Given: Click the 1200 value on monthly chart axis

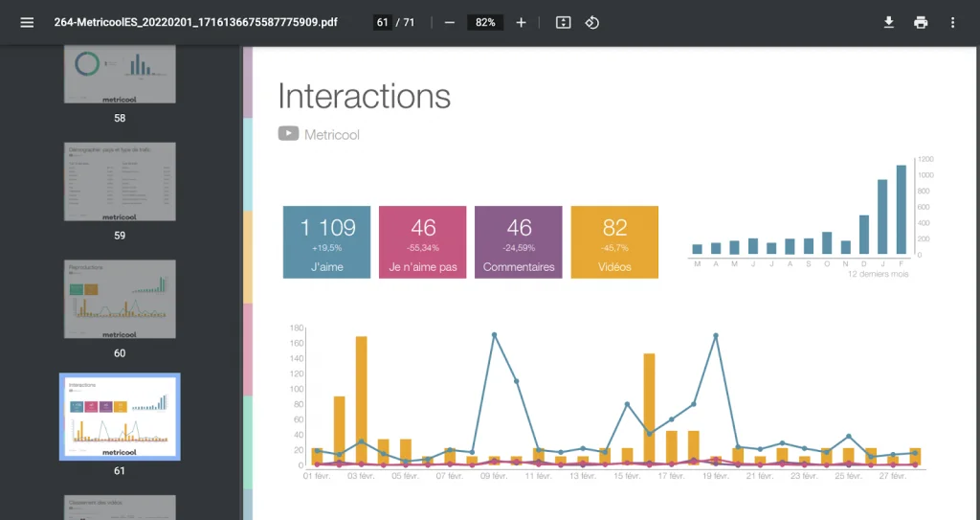Looking at the screenshot, I should point(926,160).
